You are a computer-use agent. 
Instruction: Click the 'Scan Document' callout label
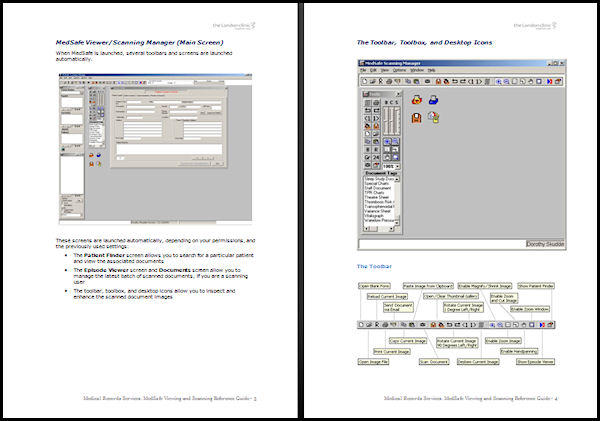point(434,362)
